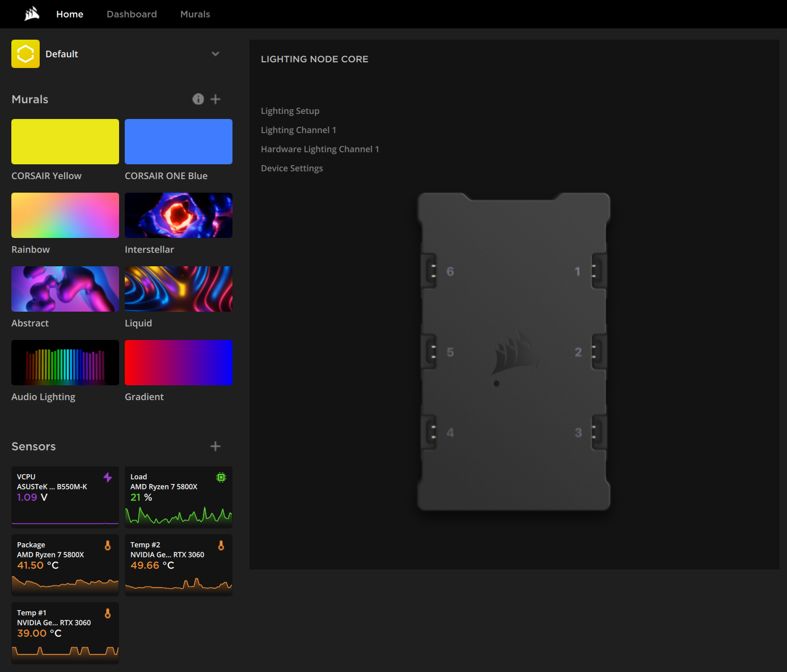Click the Corsair logo on the device image

515,353
